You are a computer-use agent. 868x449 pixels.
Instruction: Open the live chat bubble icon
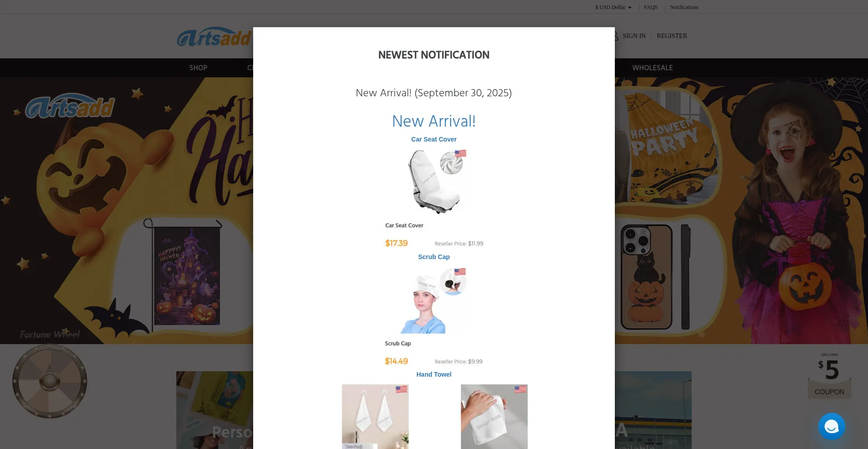(x=831, y=426)
